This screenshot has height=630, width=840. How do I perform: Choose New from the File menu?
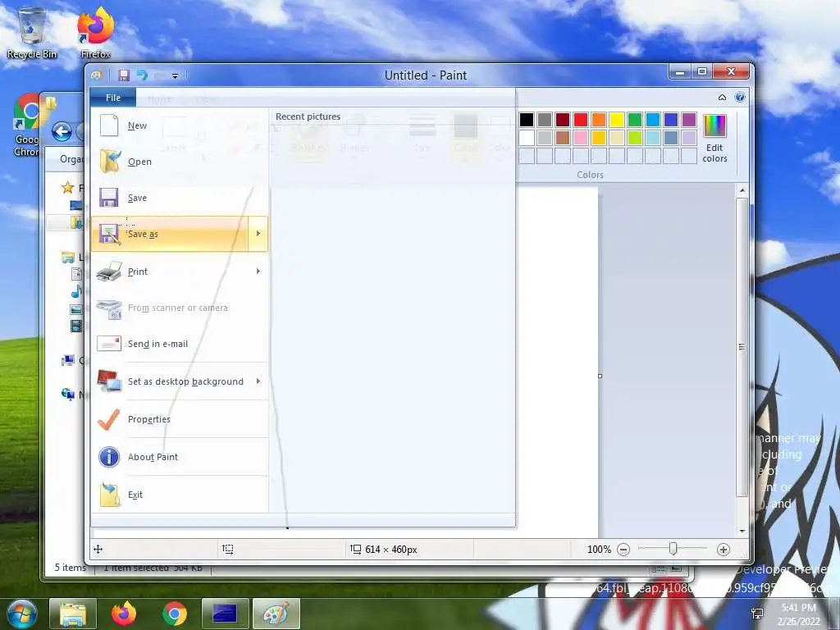(180, 126)
